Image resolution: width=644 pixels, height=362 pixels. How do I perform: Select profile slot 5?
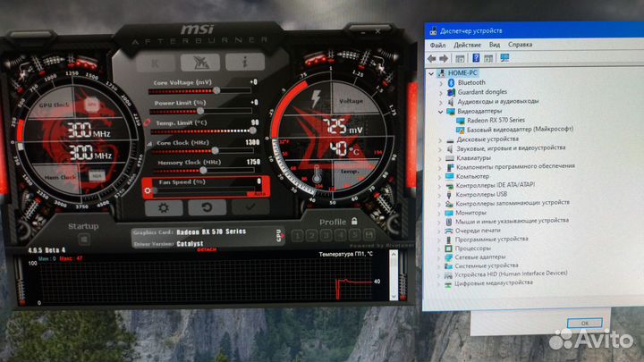354,235
